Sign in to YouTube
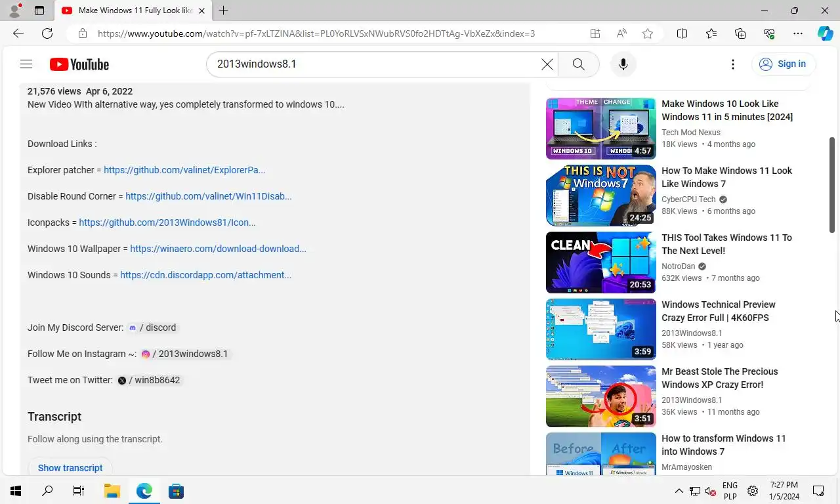The height and width of the screenshot is (504, 840). [784, 64]
